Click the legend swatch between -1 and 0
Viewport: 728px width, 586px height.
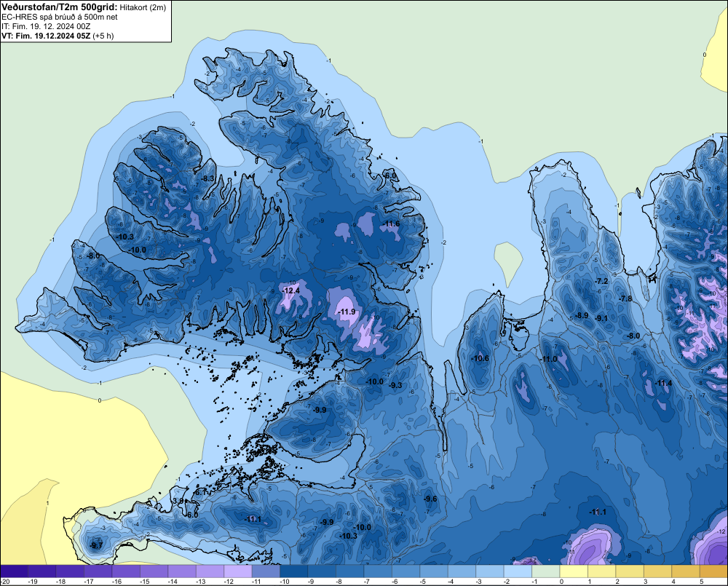coord(545,571)
